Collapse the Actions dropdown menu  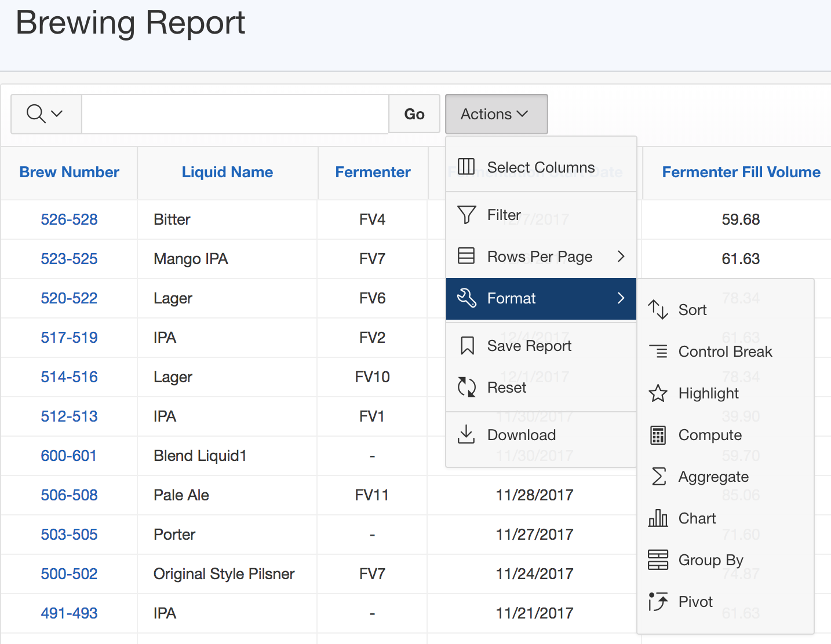(496, 114)
